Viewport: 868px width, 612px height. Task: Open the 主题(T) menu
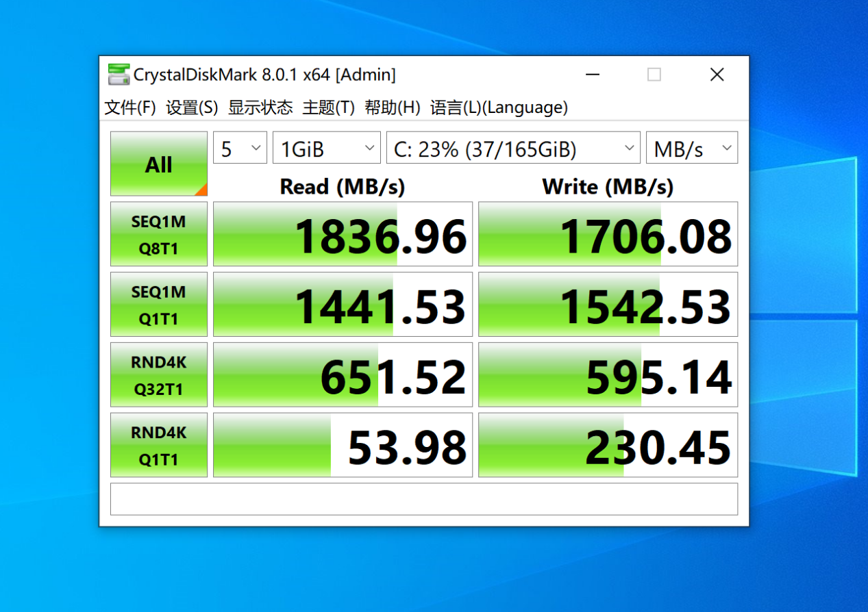329,107
